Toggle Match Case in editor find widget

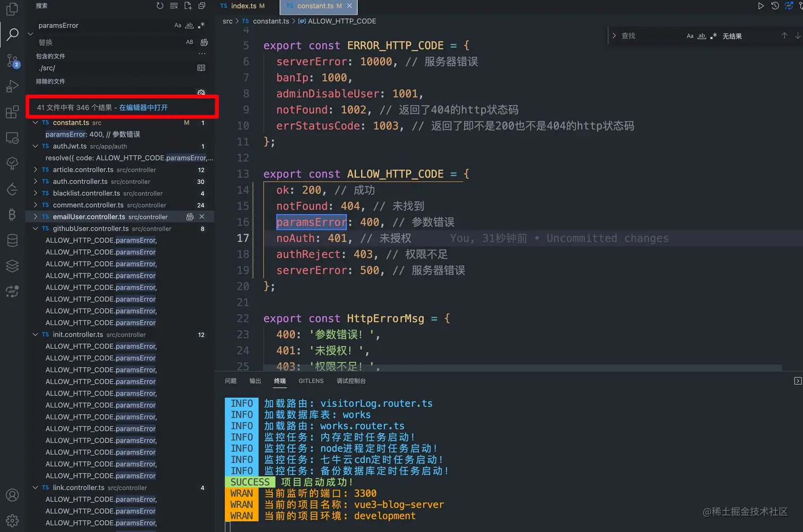pos(690,36)
